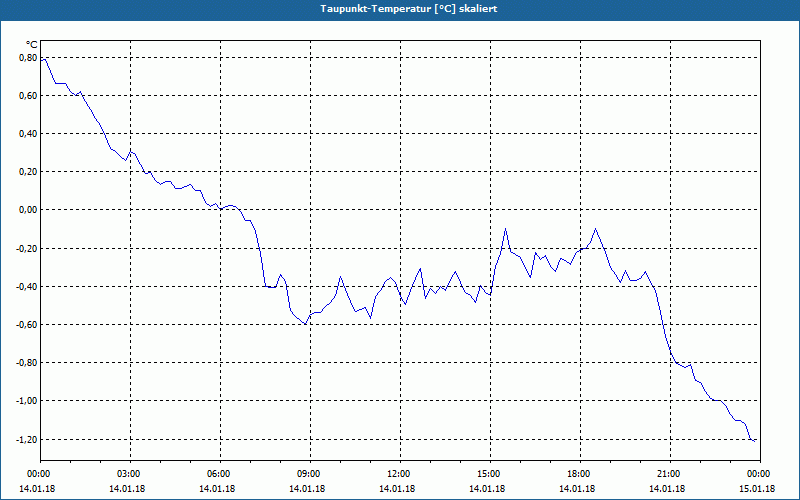Screen dimensions: 800x500
Task: Select the -1,00 y-axis label
Action: coord(26,401)
